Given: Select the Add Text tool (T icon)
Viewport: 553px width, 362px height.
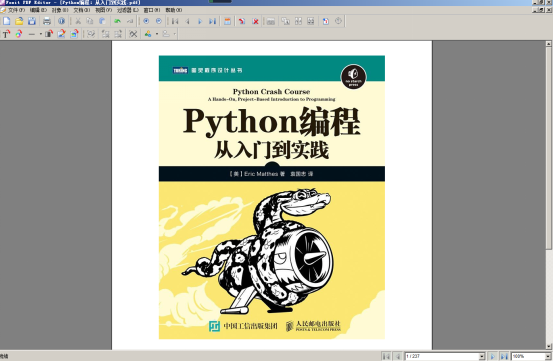Looking at the screenshot, I should [6, 34].
